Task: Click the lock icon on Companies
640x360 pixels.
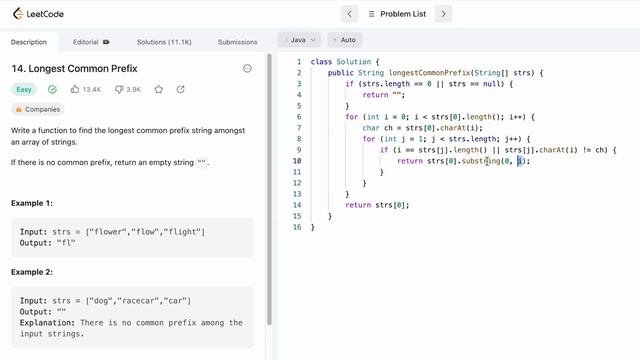Action: pyautogui.click(x=18, y=109)
